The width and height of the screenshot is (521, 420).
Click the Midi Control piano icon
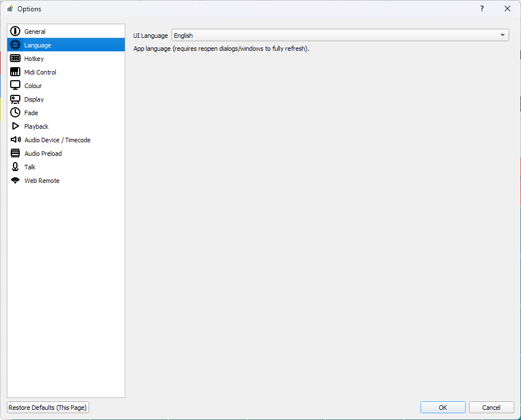click(15, 72)
